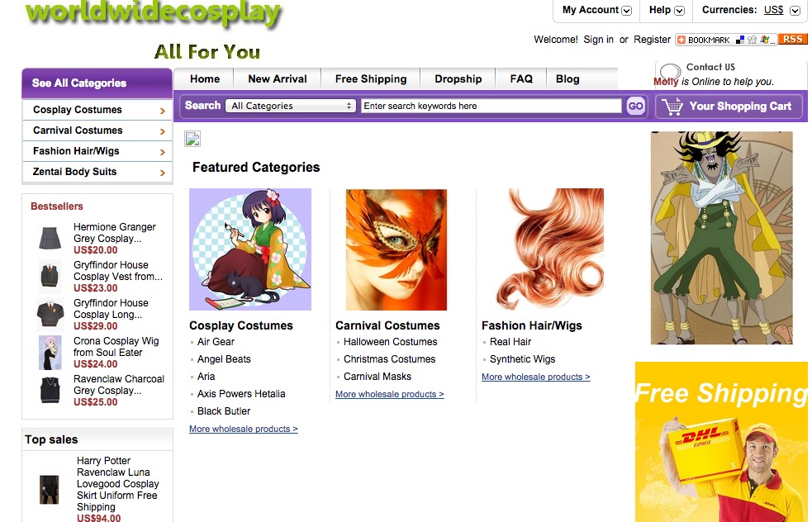This screenshot has width=812, height=522.
Task: Open the Crona Cosplay Wig thumbnail
Action: [x=50, y=353]
